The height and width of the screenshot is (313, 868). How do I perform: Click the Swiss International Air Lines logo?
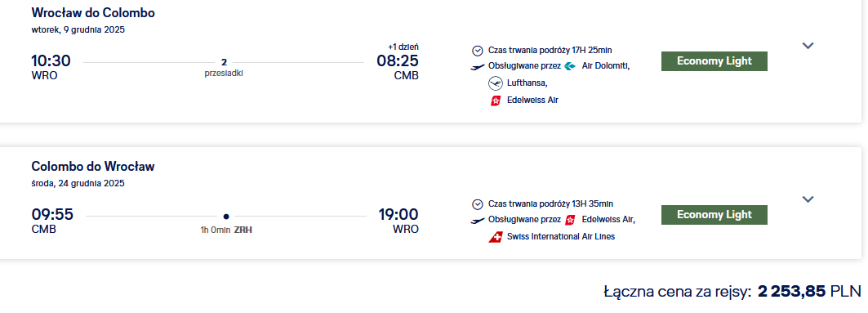coord(496,237)
